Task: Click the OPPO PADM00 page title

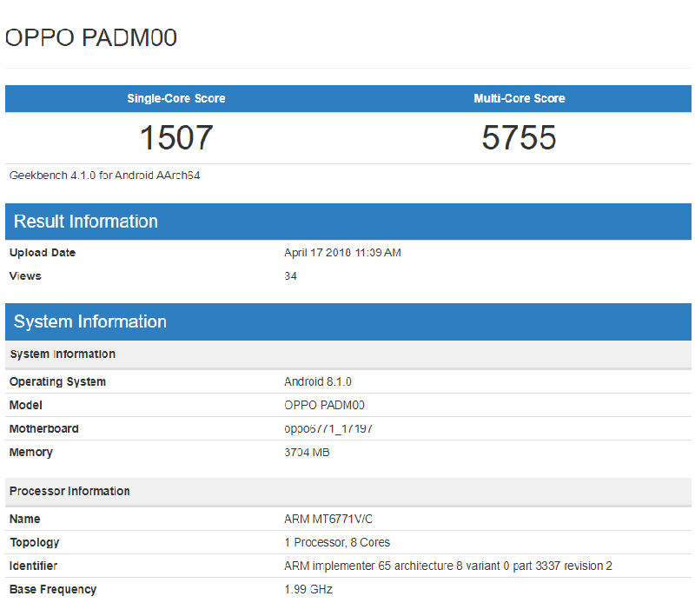Action: pyautogui.click(x=91, y=37)
